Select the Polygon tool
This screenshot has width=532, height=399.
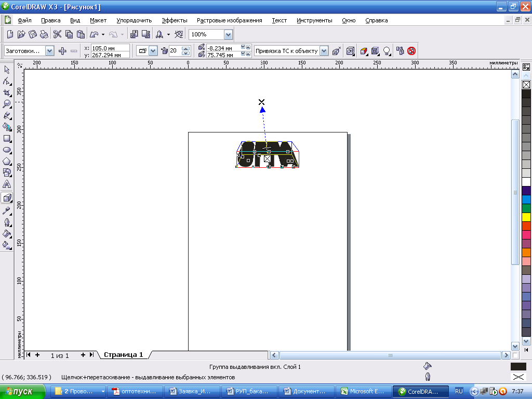click(7, 161)
